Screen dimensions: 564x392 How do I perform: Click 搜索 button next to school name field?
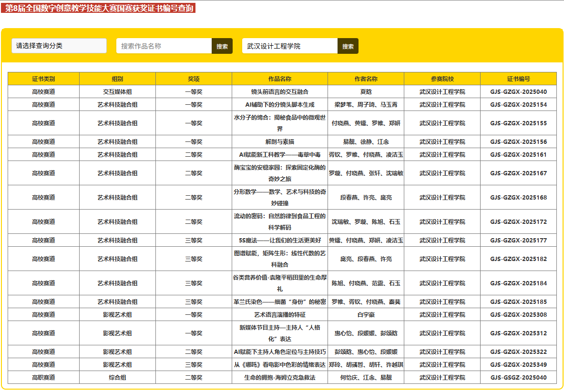point(348,46)
